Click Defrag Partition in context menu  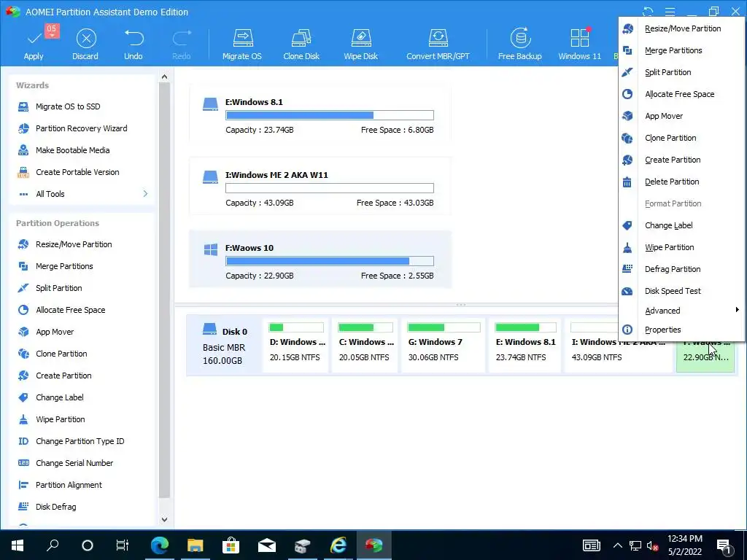682,270
